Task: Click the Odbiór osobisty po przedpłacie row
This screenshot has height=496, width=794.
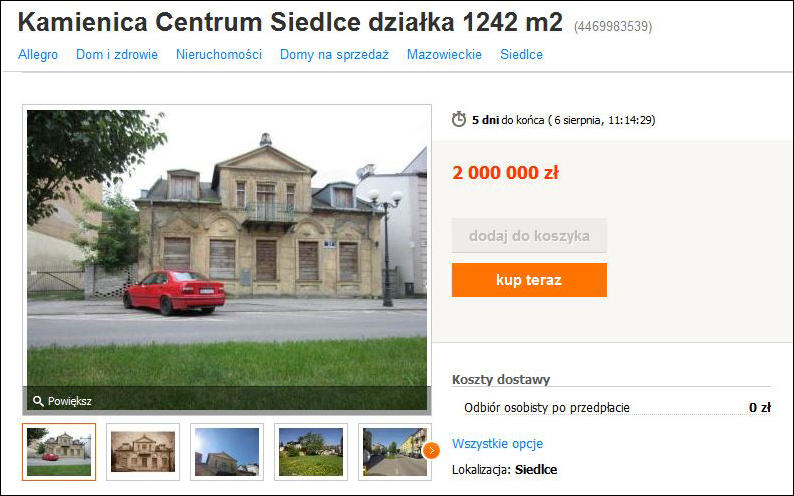Action: (x=617, y=407)
